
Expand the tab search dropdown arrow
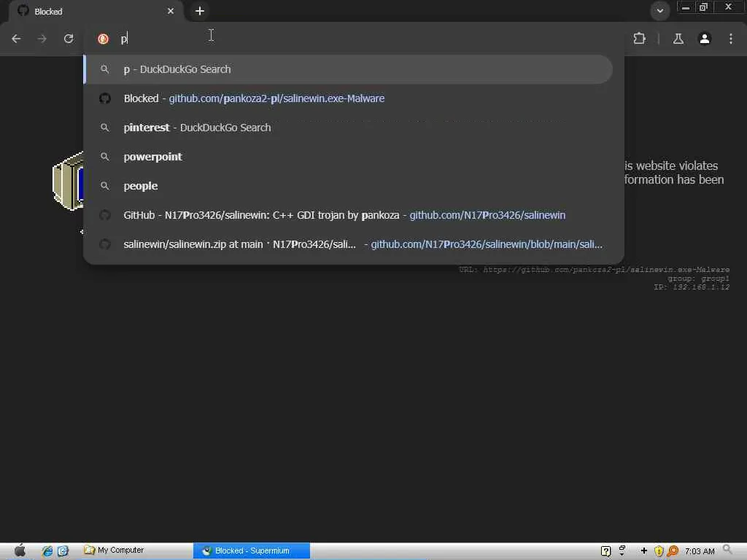click(659, 10)
